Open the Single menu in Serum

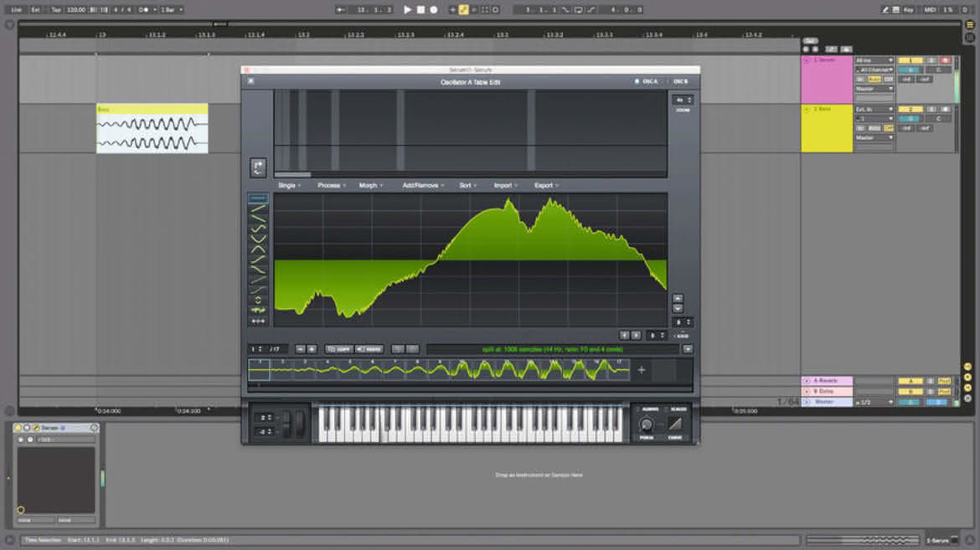[x=289, y=185]
